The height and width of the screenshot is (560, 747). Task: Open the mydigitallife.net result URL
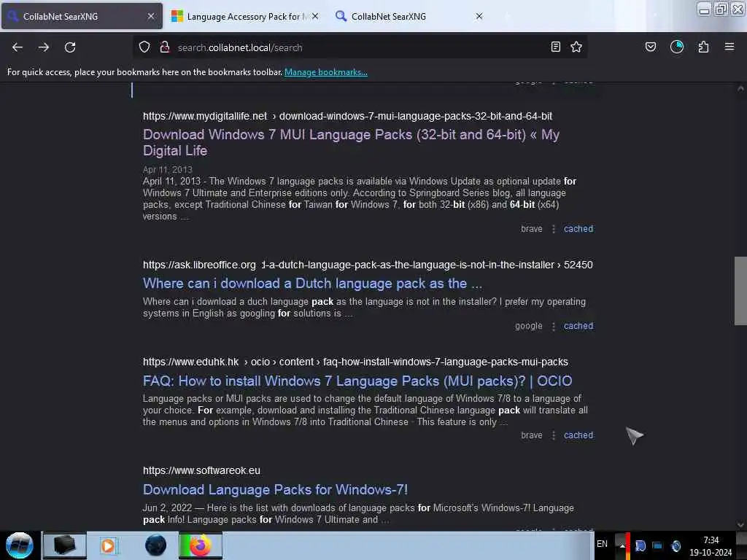click(x=347, y=116)
